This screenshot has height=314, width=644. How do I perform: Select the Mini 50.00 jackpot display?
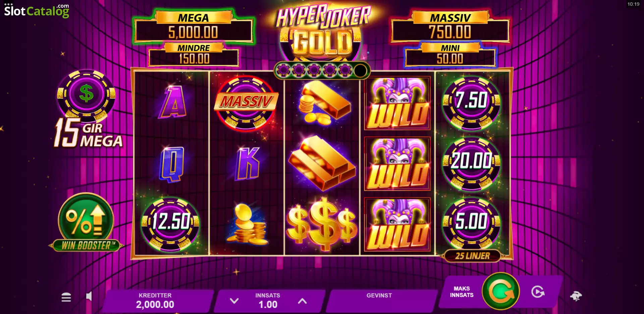450,55
